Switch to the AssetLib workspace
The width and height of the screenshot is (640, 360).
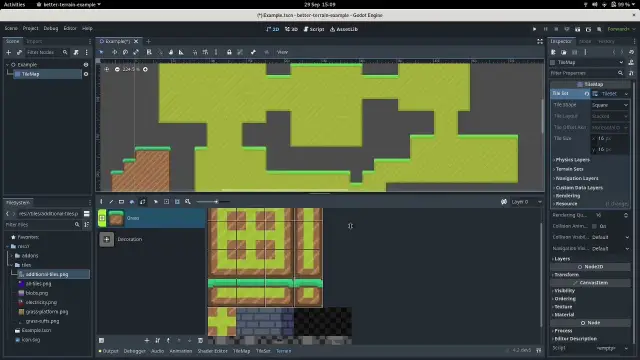(x=344, y=29)
